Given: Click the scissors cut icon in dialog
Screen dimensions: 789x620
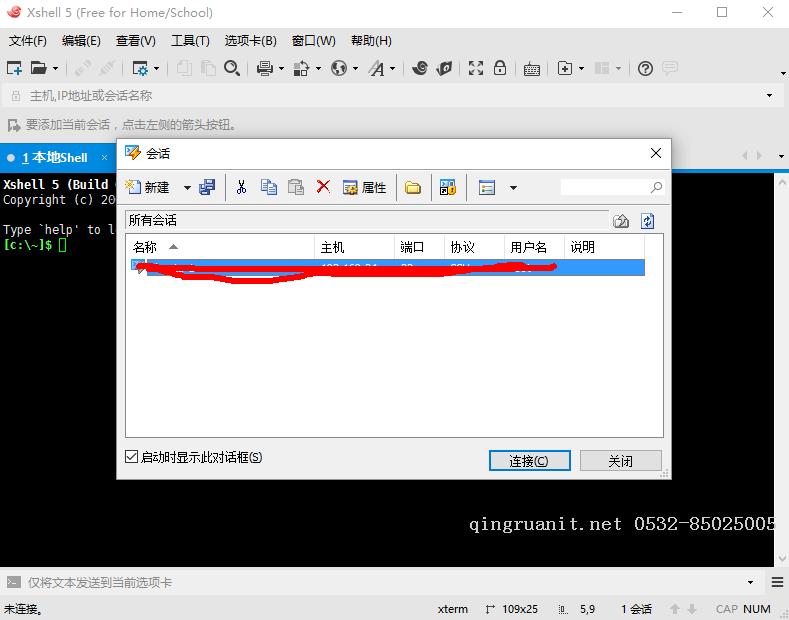Looking at the screenshot, I should click(242, 187).
